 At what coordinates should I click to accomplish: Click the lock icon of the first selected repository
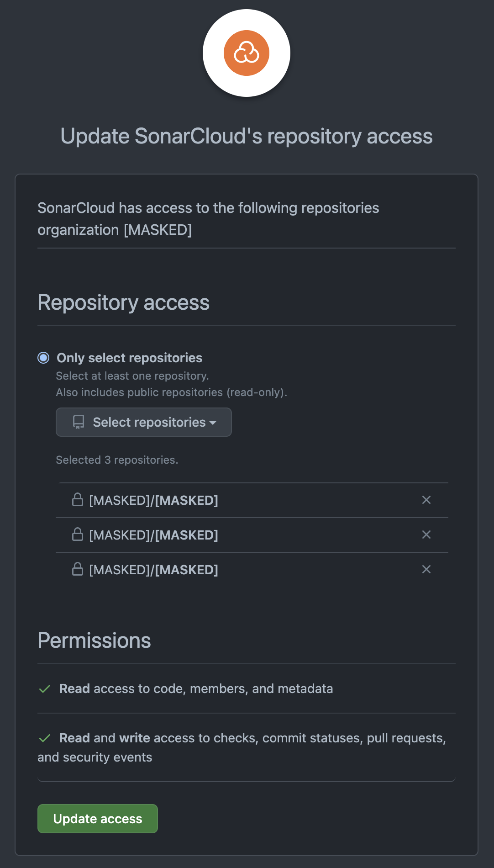(78, 500)
